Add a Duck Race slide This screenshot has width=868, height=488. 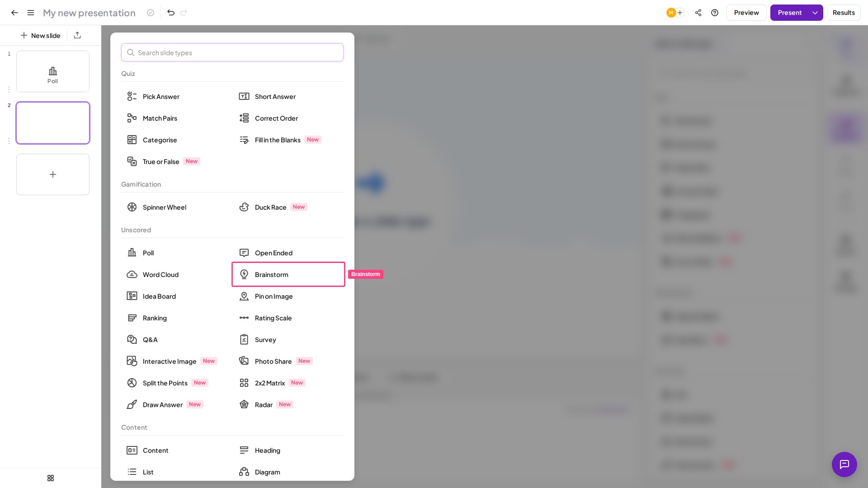click(288, 207)
